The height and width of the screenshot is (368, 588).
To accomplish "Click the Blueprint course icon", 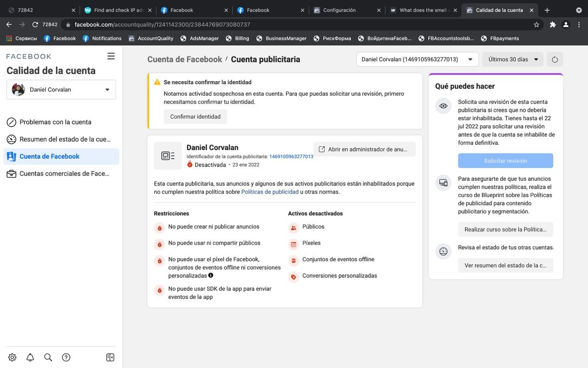I will [443, 183].
